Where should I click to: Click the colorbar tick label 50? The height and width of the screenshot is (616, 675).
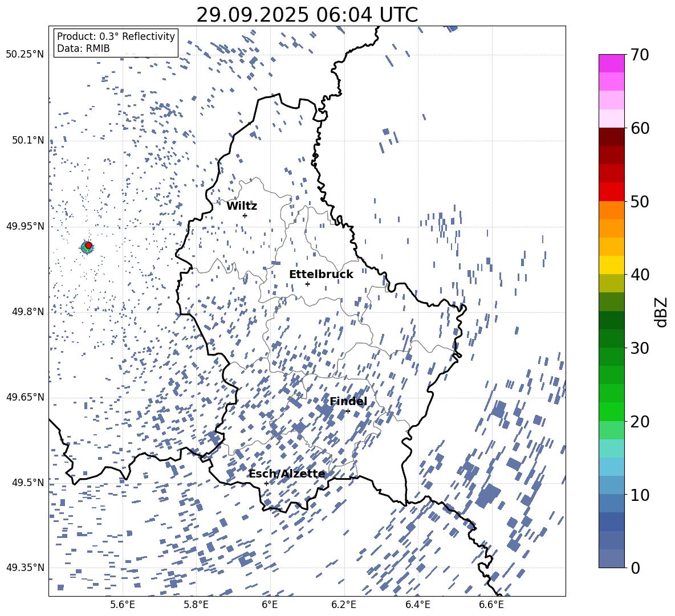pos(640,202)
